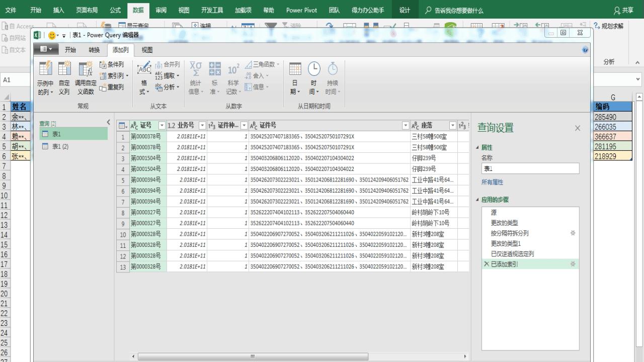Click the gear icon beside 按分隔符拆分列 step
Image resolution: width=644 pixels, height=362 pixels.
pyautogui.click(x=573, y=233)
